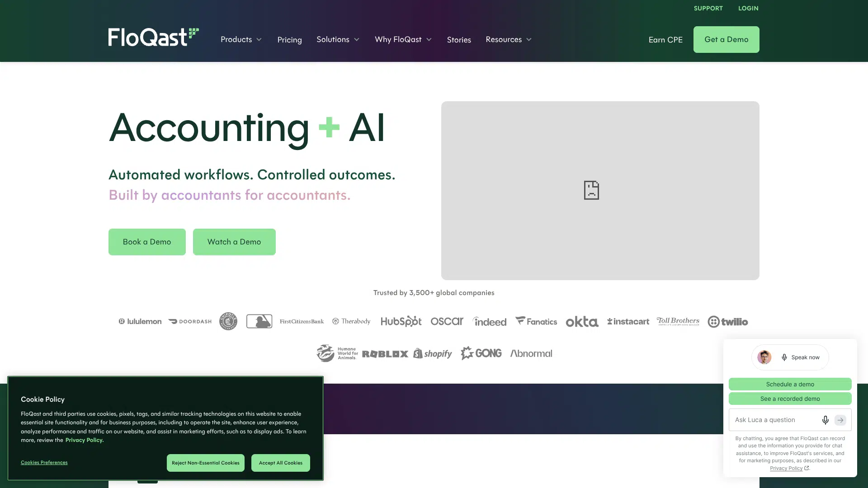Click the Okta logo
Viewport: 868px width, 488px height.
pyautogui.click(x=582, y=321)
